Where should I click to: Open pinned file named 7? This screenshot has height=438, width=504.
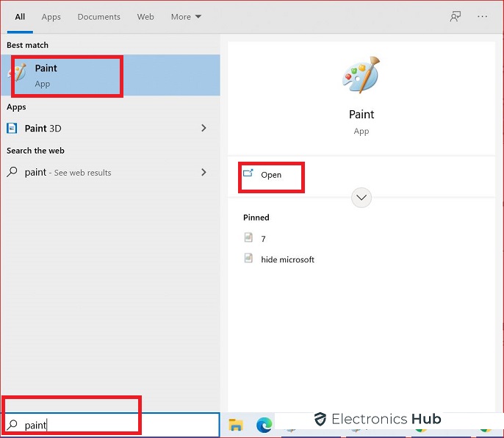coord(263,239)
